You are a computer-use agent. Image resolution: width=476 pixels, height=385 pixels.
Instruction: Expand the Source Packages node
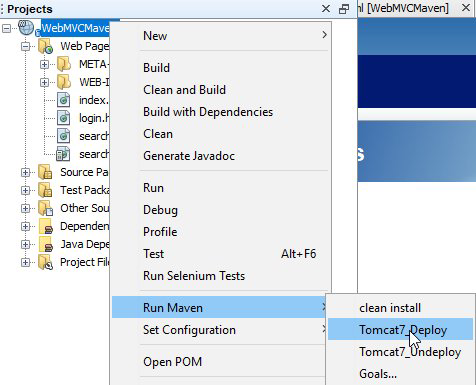point(25,173)
